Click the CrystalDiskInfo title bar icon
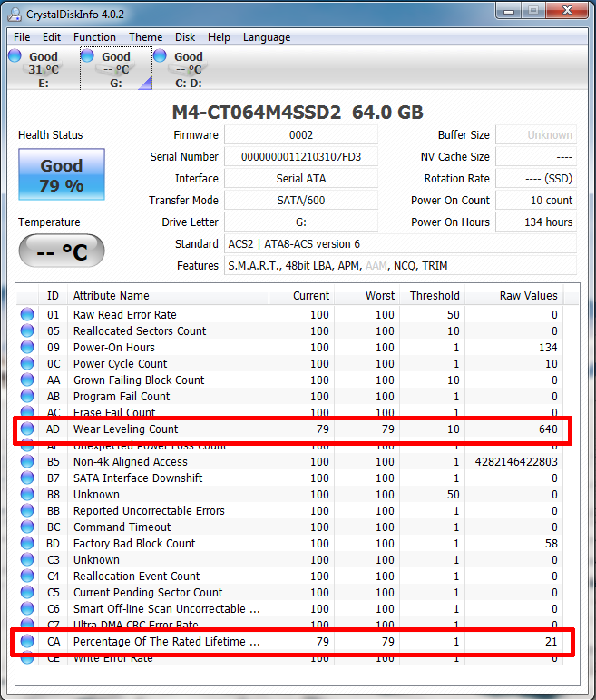 (15, 15)
